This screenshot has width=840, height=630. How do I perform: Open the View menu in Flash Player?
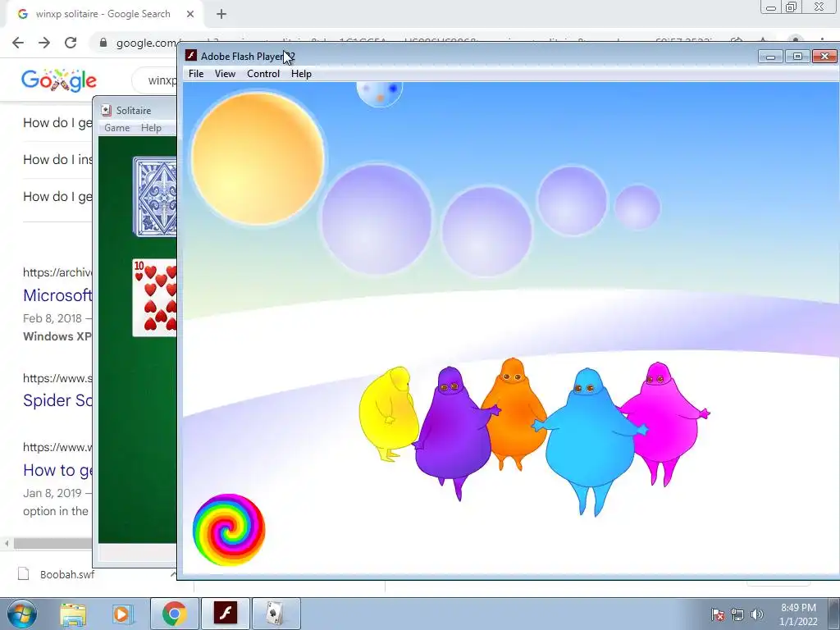point(225,74)
